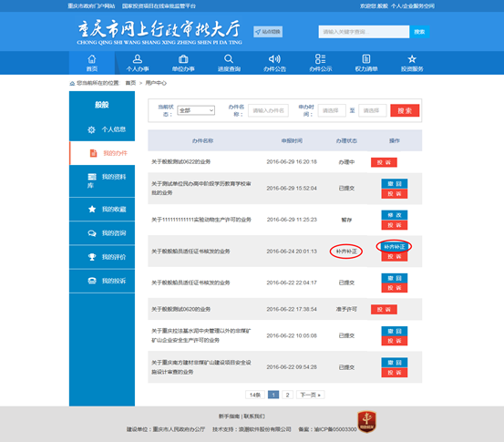This screenshot has height=442, width=504.
Task: Click the 站点切换 site switch button
Action: pos(268,32)
